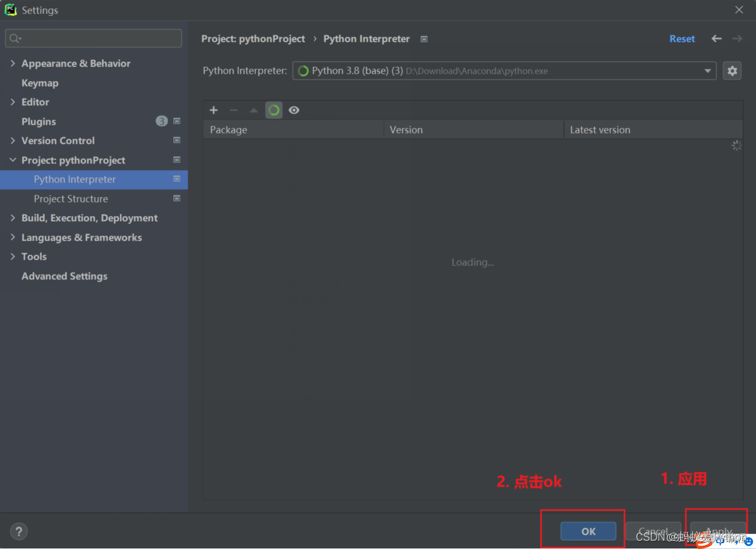Click the settings search field
756x549 pixels.
[93, 38]
